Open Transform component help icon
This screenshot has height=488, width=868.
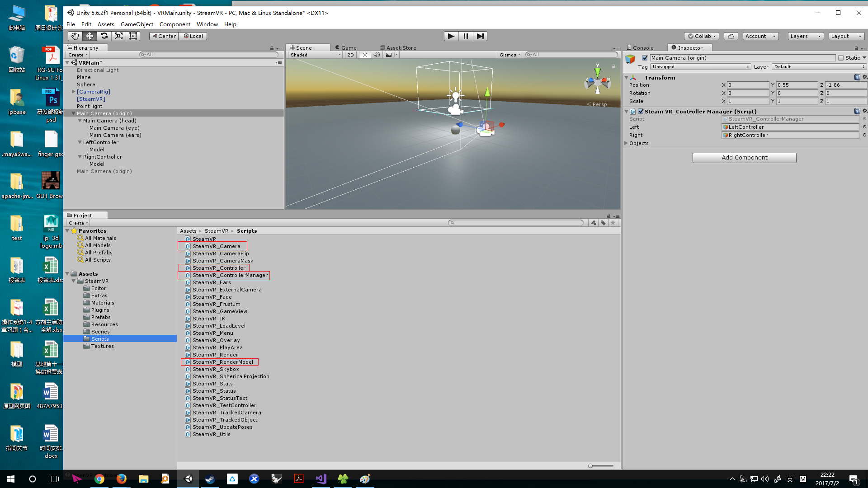coord(857,77)
